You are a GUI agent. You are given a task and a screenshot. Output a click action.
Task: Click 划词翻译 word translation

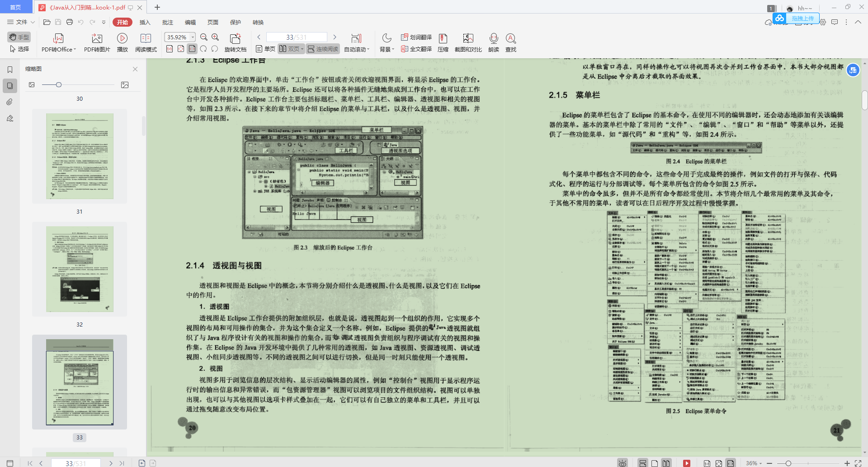pyautogui.click(x=416, y=37)
